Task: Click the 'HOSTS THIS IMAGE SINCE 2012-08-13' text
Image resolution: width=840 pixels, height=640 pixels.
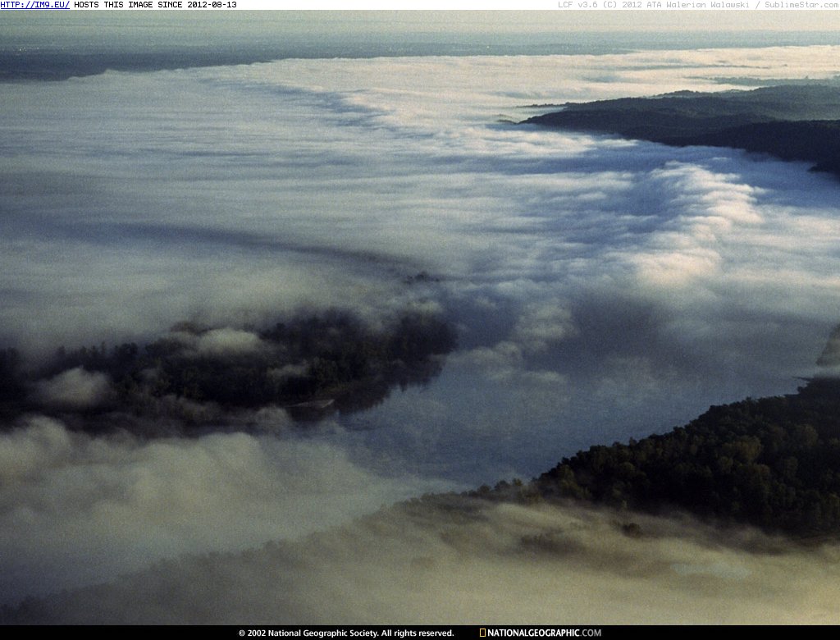Action: [155, 5]
